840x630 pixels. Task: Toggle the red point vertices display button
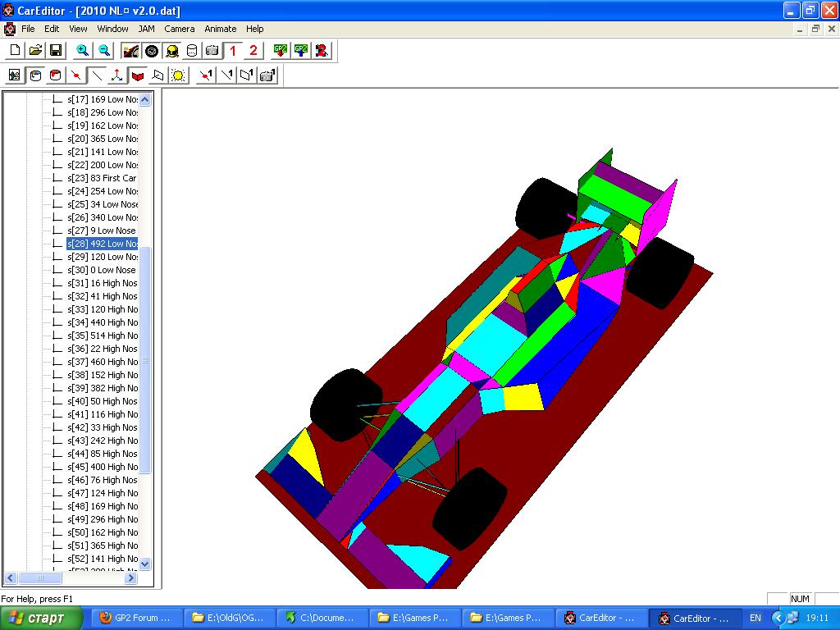point(76,76)
